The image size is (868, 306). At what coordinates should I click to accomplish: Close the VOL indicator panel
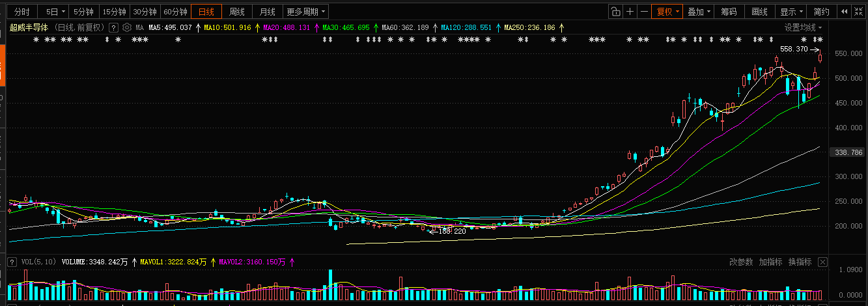[822, 262]
